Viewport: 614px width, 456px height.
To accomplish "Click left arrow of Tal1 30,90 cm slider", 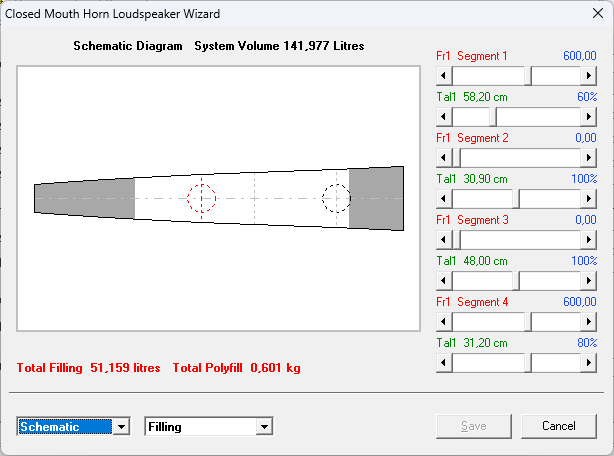I will point(444,199).
